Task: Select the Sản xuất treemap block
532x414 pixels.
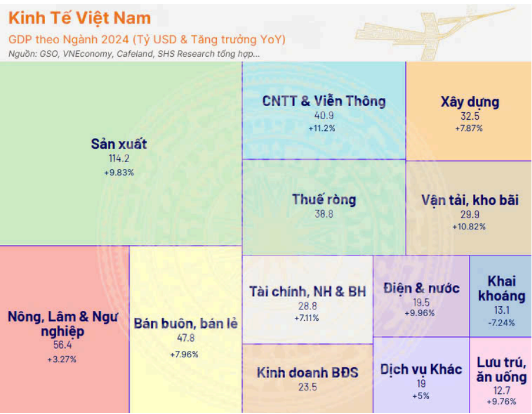Action: pos(121,153)
